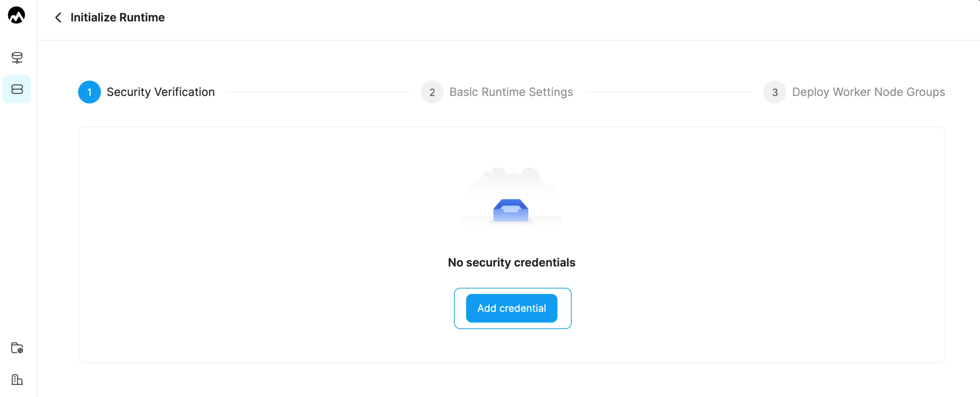Screen dimensions: 980x397
Task: Click the No security credentials message
Action: (x=511, y=262)
